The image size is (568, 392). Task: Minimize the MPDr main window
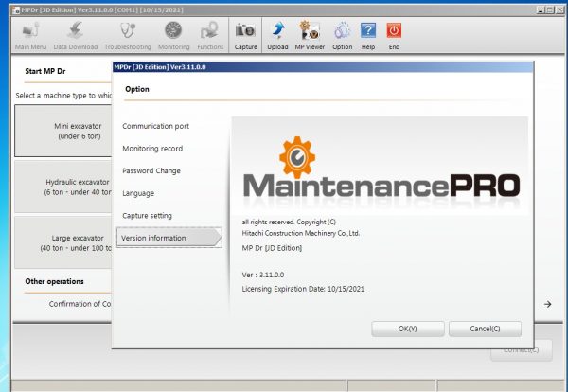541,10
